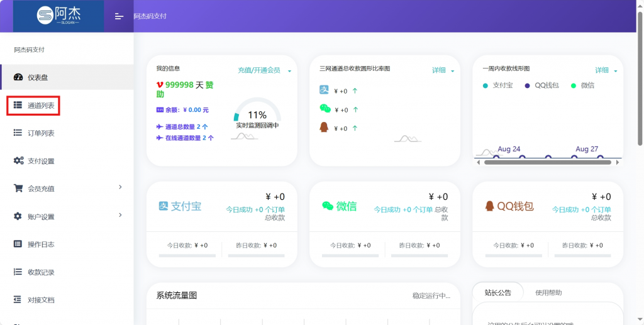Toggle the sidebar hamburger menu icon

point(119,16)
